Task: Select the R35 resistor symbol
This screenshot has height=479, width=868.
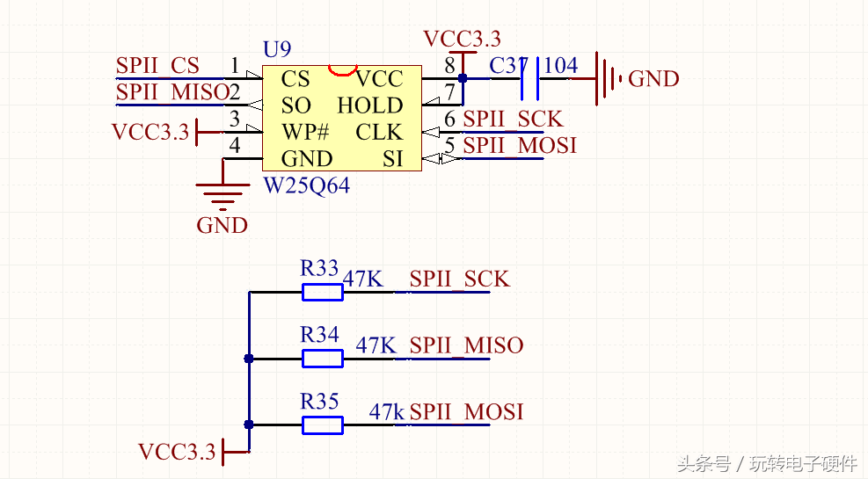Action: (x=323, y=425)
